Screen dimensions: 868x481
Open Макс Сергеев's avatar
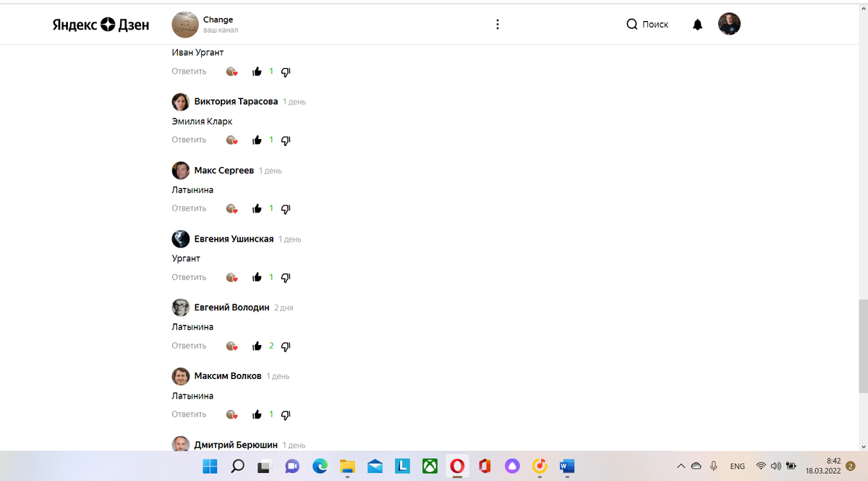coord(181,171)
